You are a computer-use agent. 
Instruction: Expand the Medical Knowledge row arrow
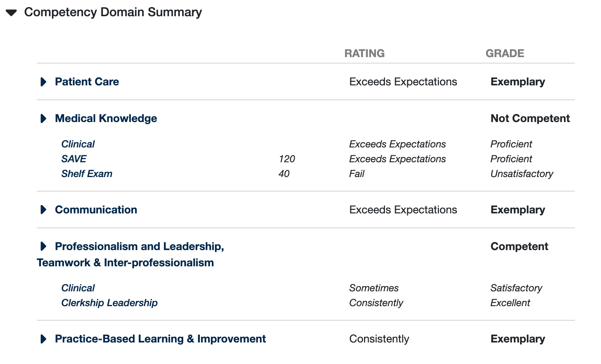click(x=43, y=119)
